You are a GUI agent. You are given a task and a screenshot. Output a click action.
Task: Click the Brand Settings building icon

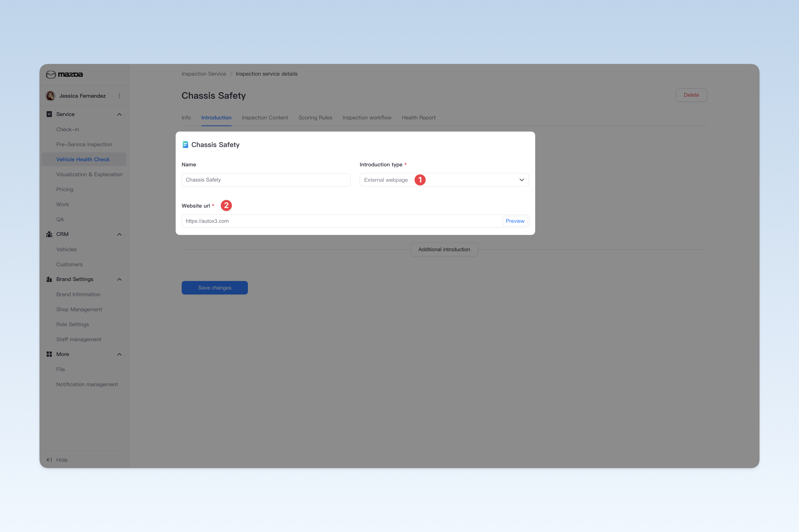(x=49, y=279)
